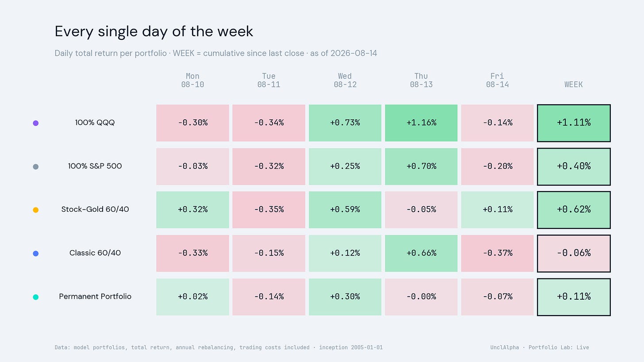Select the Stock-Gold 60/40 row label
The image size is (644, 362).
click(x=95, y=210)
